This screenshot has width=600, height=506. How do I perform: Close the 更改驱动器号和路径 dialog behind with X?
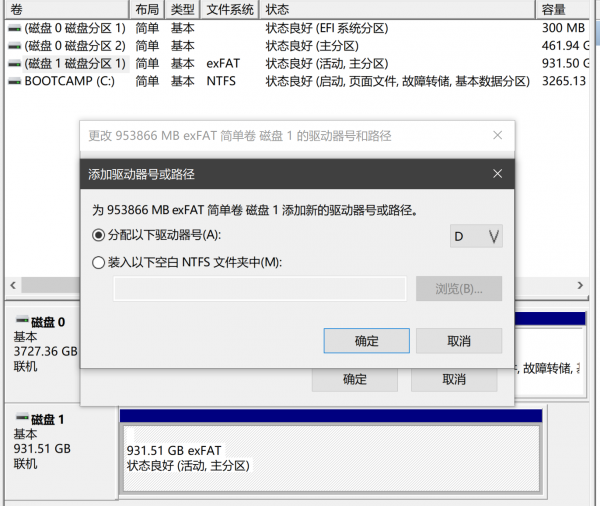497,135
